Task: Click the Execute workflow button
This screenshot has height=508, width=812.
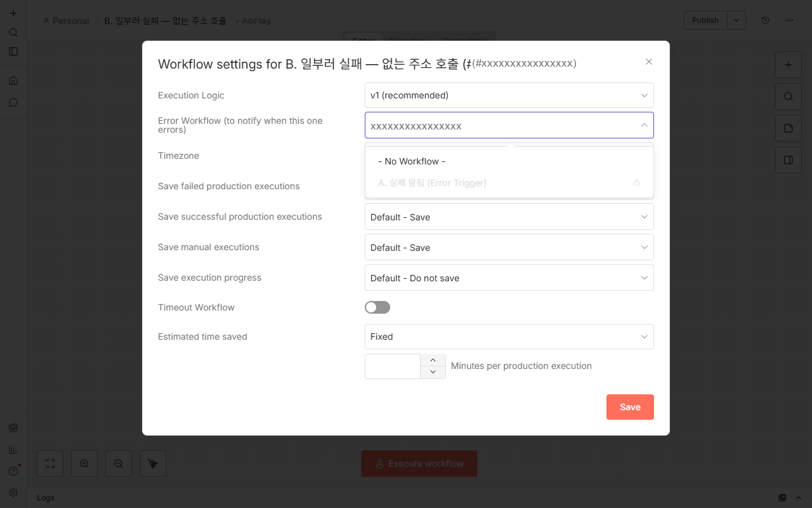Action: pyautogui.click(x=419, y=464)
